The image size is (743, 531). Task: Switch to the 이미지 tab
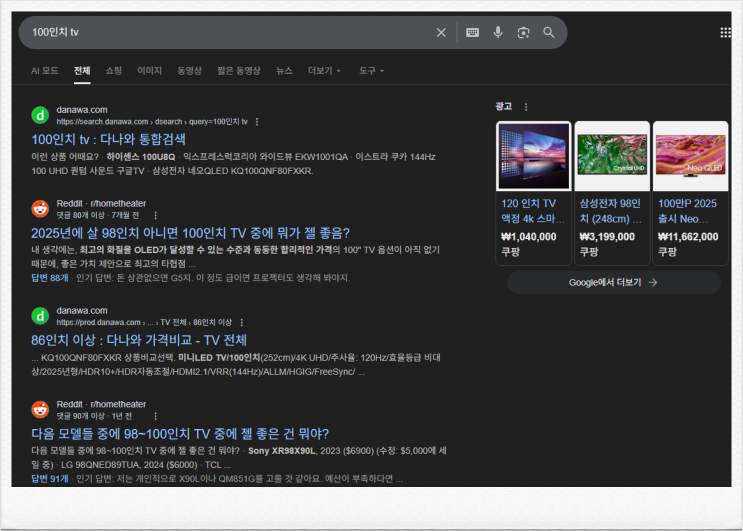point(149,71)
